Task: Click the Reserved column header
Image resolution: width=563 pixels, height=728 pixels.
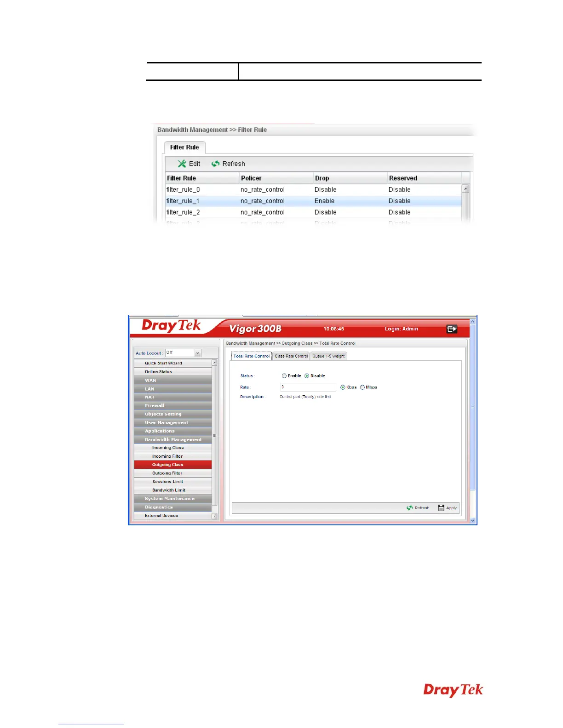Action: 425,178
